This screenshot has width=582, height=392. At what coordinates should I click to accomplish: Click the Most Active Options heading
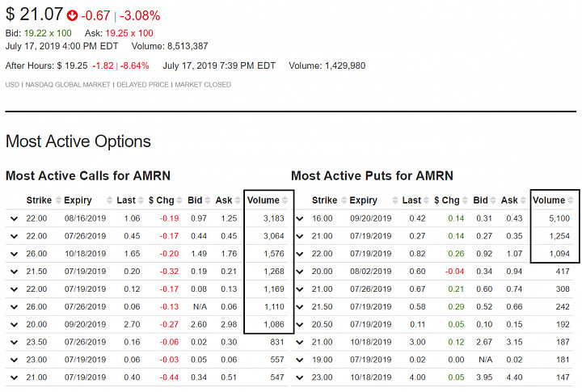tap(78, 141)
